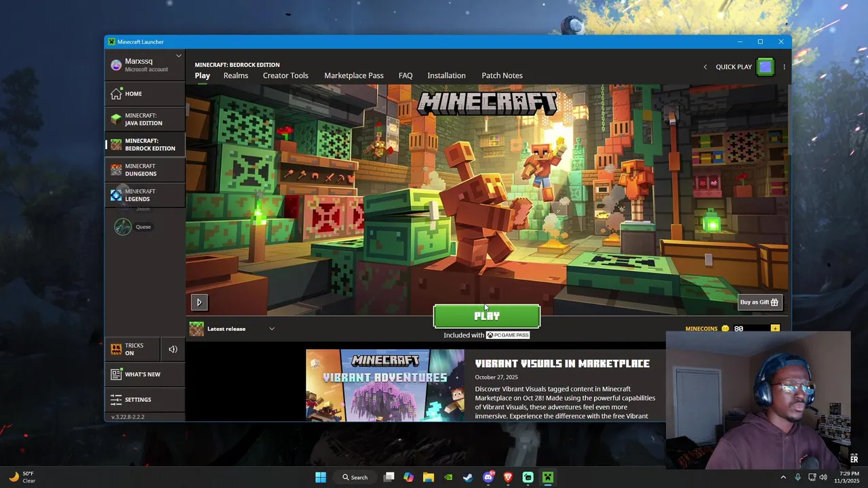Open Windows Start menu
This screenshot has width=868, height=488.
tap(321, 477)
